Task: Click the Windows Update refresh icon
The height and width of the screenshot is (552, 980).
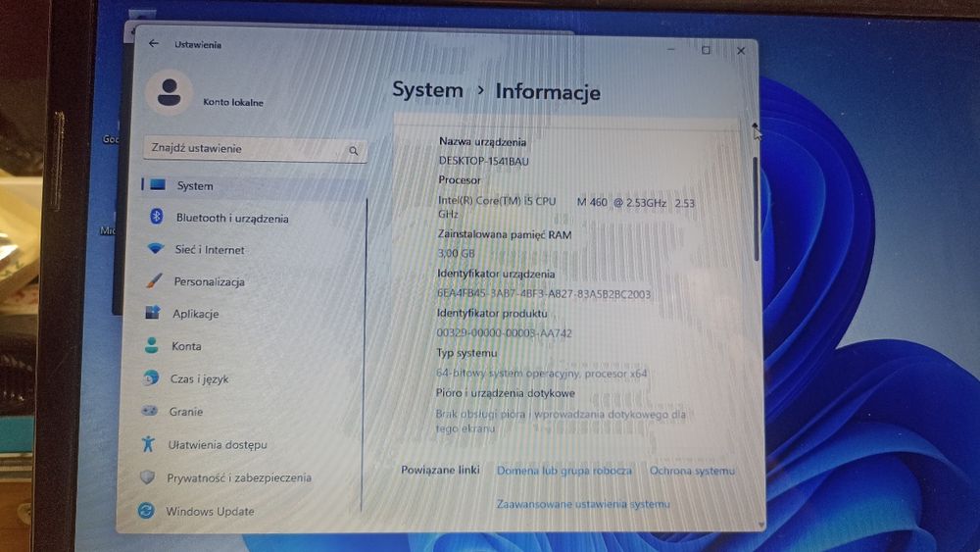Action: tap(146, 510)
